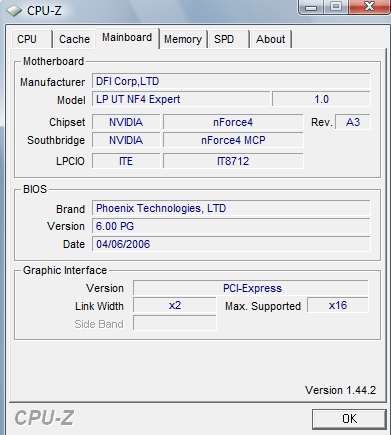
Task: Click the Graphic Interface group label
Action: point(65,270)
